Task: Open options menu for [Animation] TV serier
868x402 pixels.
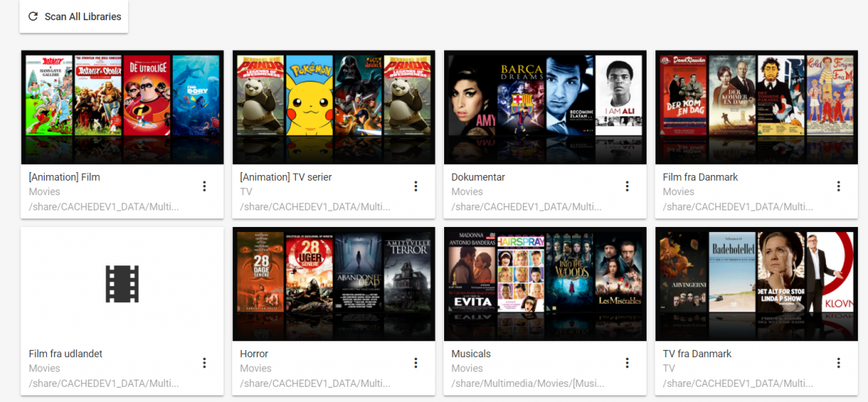Action: coord(415,186)
